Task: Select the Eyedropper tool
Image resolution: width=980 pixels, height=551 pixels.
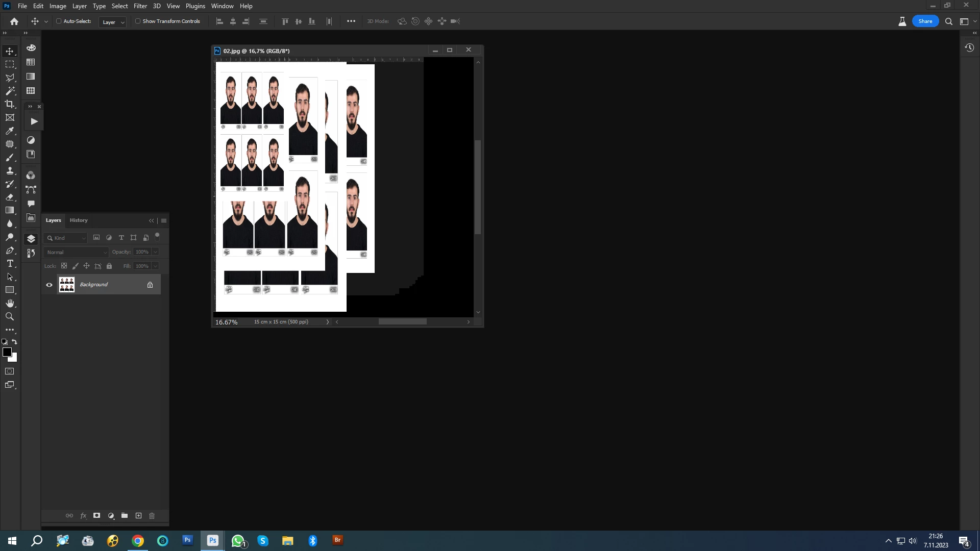Action: click(x=10, y=131)
